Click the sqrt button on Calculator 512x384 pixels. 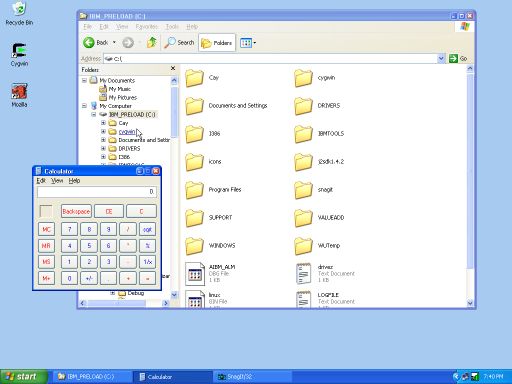tap(147, 229)
